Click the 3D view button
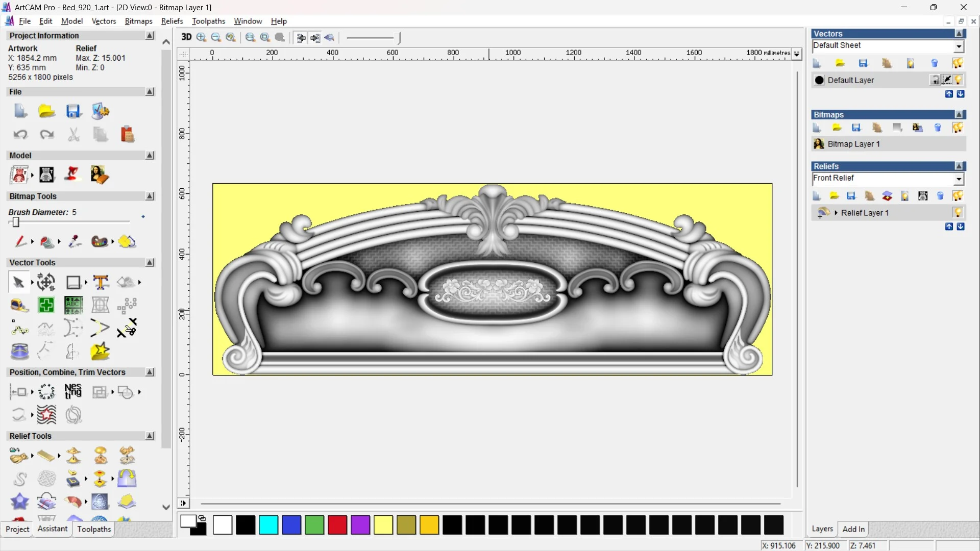 (186, 37)
